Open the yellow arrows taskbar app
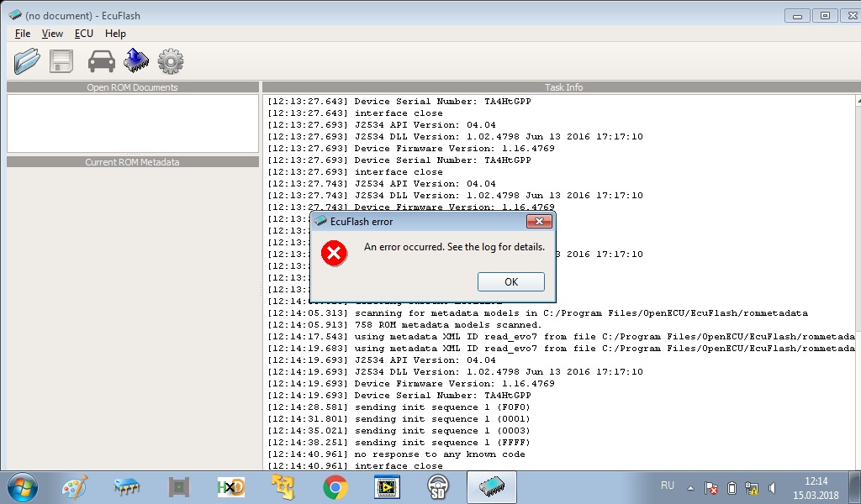 [x=283, y=487]
